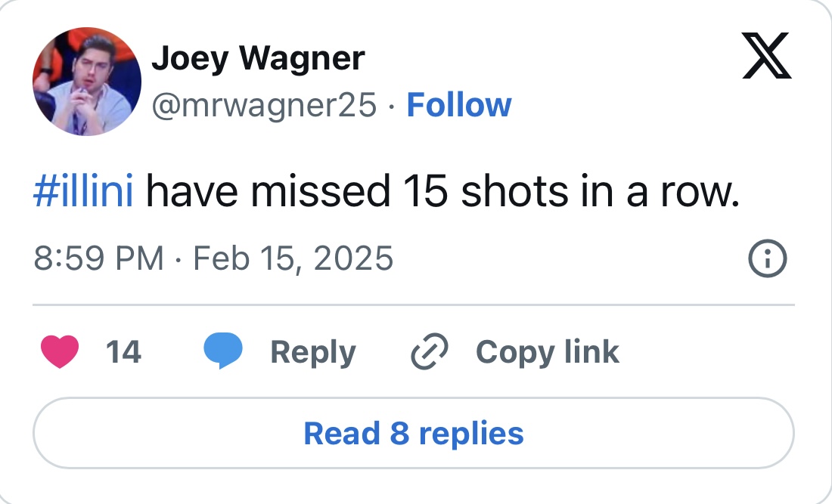
Task: Click the dot separator before Follow
Action: coord(391,106)
